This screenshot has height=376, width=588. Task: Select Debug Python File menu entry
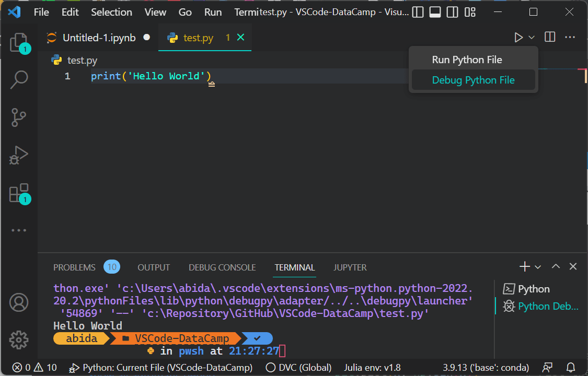pyautogui.click(x=473, y=80)
